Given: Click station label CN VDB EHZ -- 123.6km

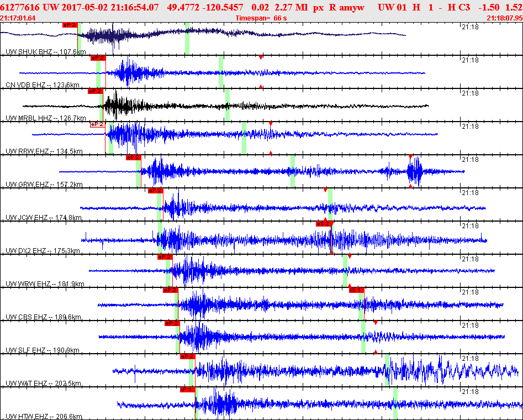Looking at the screenshot, I should 43,85.
